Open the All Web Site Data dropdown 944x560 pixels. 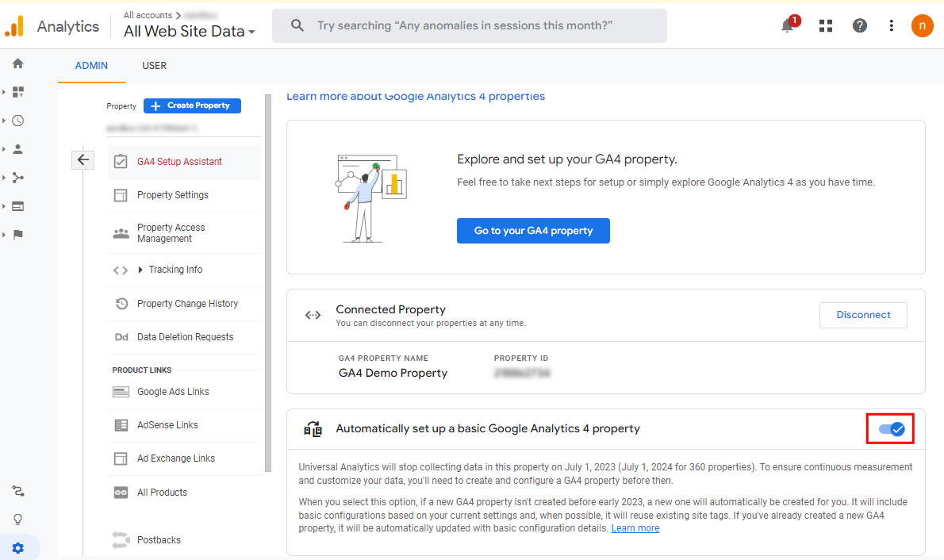(x=190, y=32)
